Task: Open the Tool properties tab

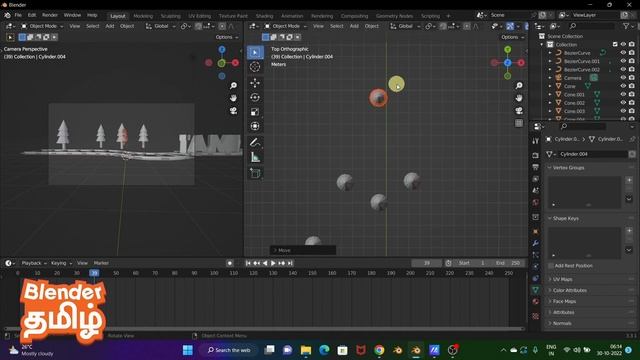Action: [x=536, y=141]
